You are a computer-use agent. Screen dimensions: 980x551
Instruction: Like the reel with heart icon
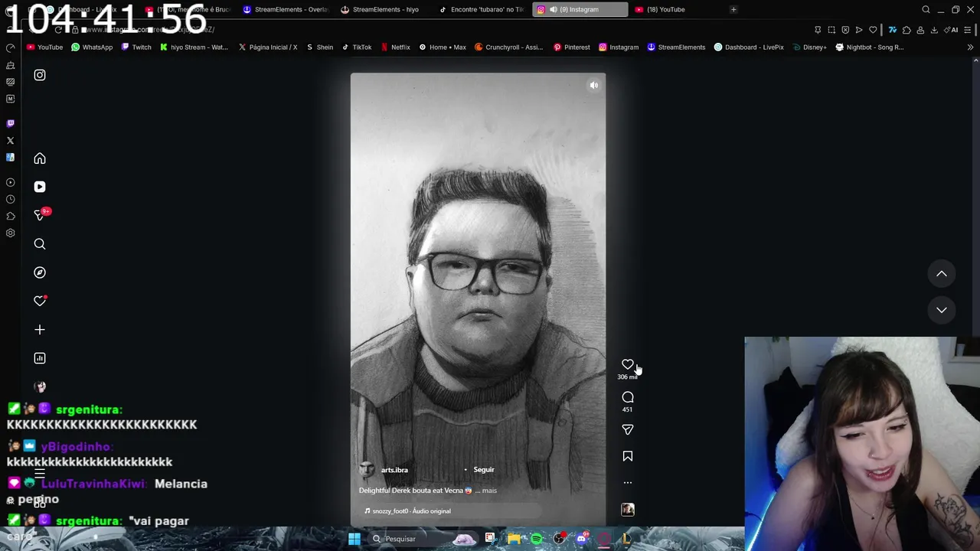pos(628,364)
